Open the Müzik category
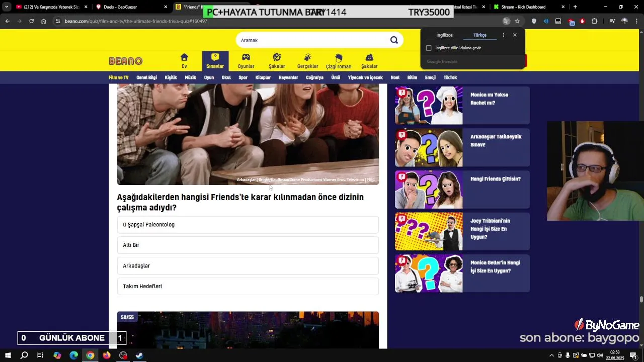This screenshot has width=644, height=362. pyautogui.click(x=190, y=77)
